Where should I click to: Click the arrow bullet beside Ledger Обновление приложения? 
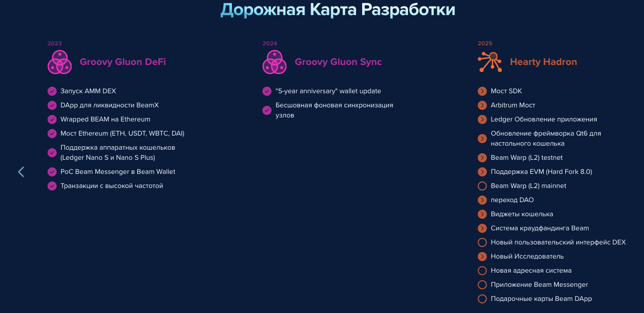482,119
